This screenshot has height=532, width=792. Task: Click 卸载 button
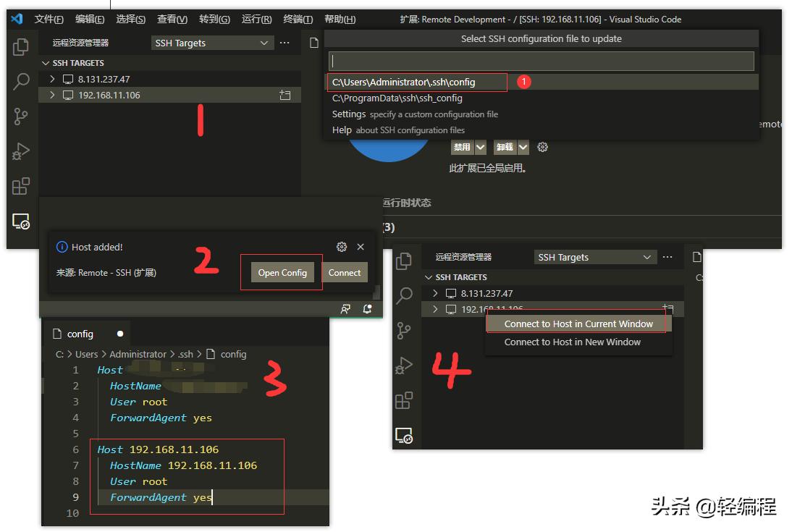[x=505, y=147]
